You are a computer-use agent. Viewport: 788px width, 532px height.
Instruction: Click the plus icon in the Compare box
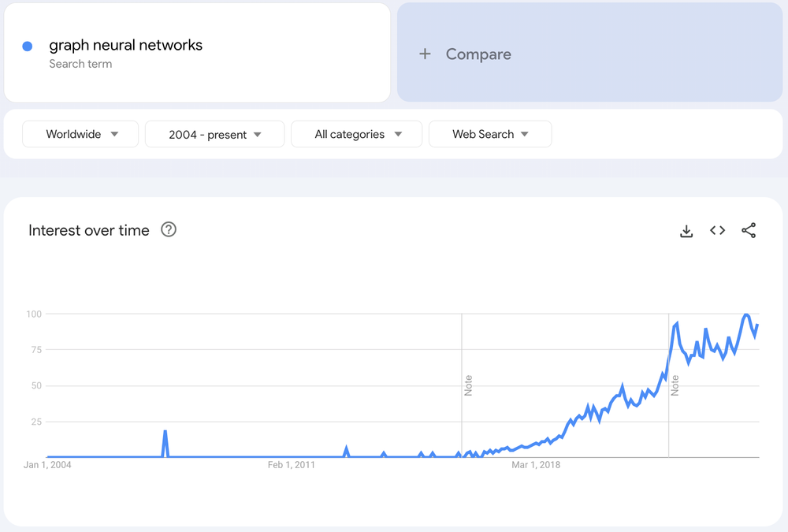coord(425,54)
